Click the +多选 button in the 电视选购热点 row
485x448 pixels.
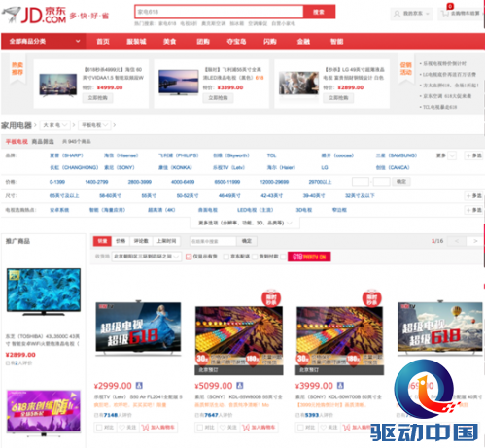pyautogui.click(x=474, y=210)
